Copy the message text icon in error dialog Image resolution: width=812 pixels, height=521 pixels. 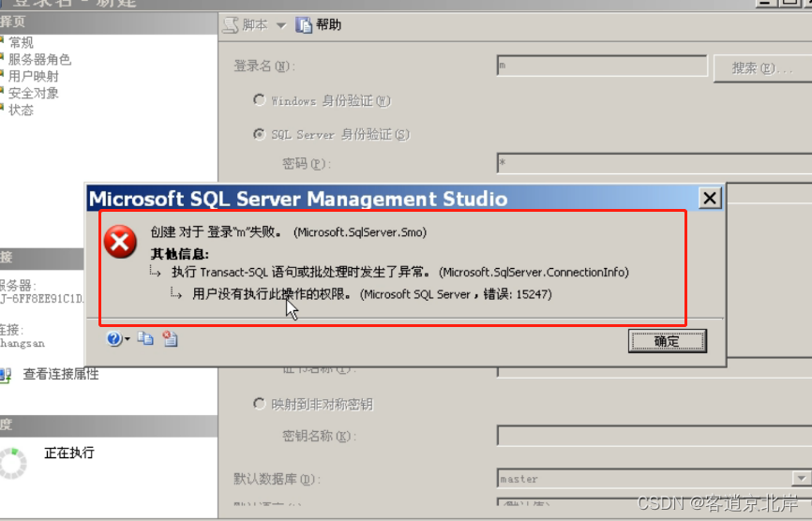point(145,338)
